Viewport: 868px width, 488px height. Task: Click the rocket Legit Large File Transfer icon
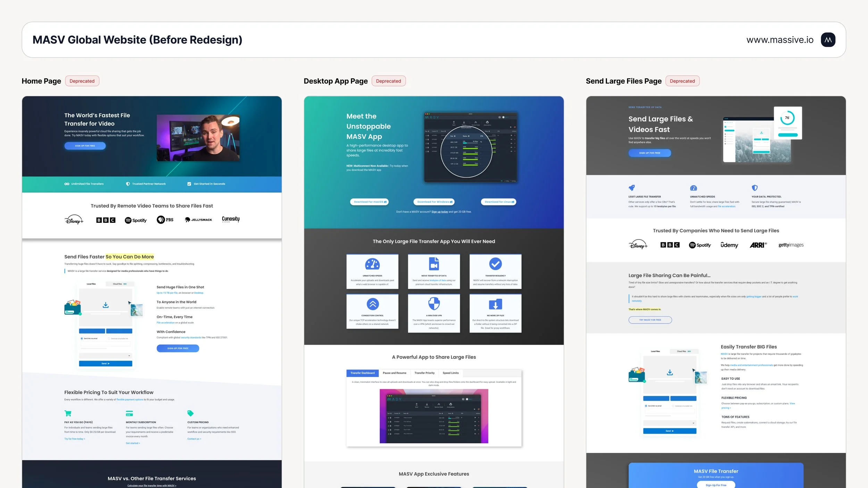(x=632, y=188)
